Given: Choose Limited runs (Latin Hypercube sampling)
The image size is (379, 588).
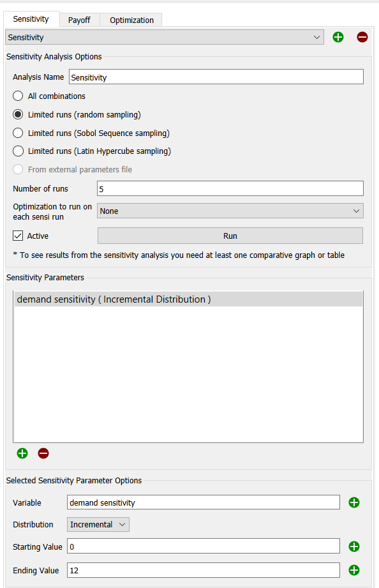Looking at the screenshot, I should pos(18,151).
